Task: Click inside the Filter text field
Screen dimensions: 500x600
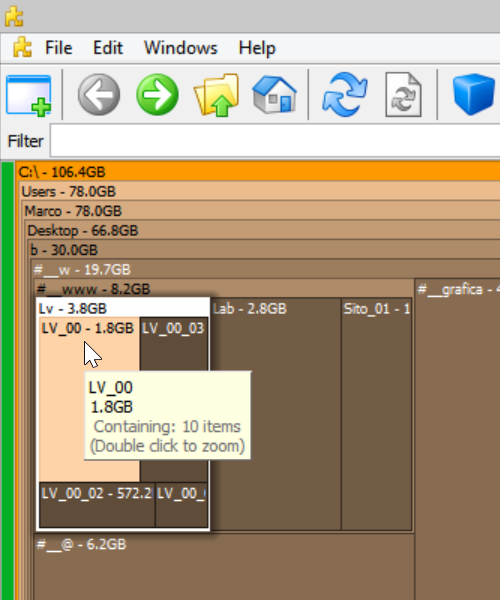Action: coord(275,141)
